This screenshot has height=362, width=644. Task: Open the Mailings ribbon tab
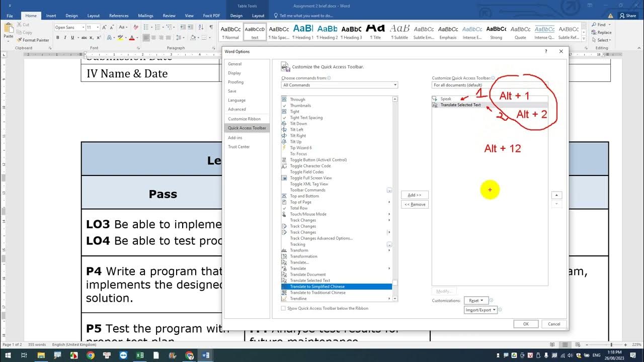click(145, 16)
